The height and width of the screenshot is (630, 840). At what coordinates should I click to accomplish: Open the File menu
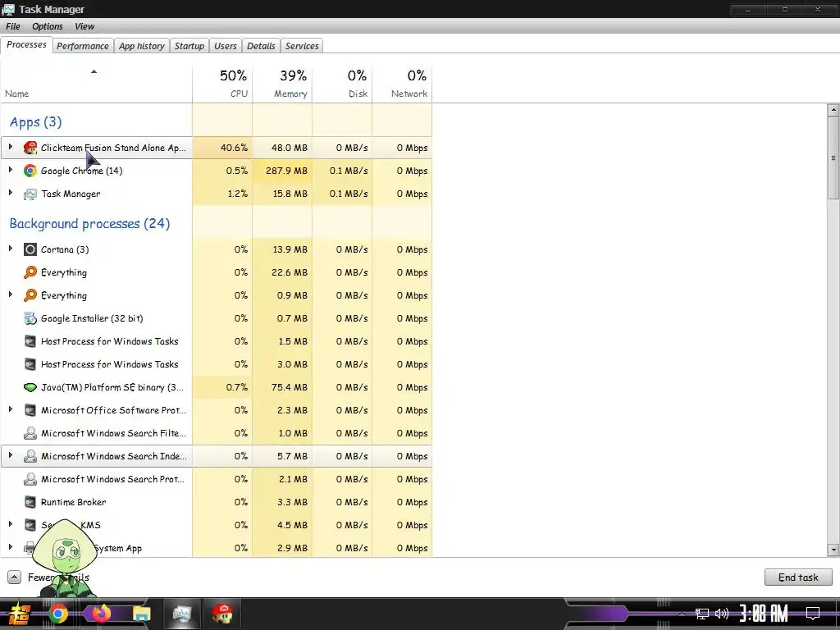pos(13,26)
